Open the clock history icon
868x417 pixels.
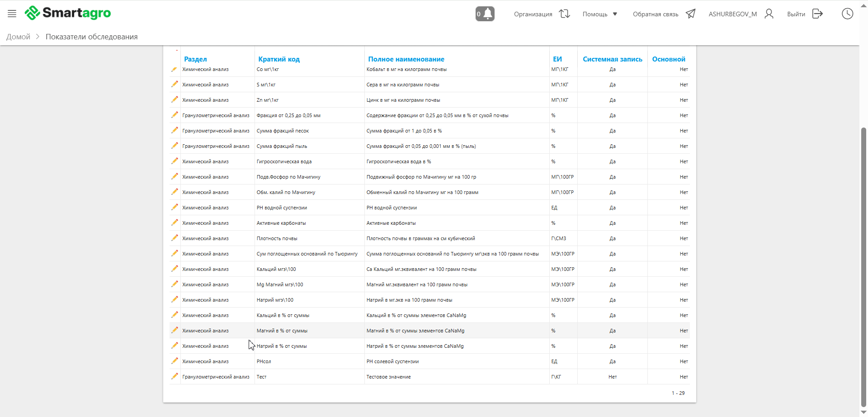847,14
